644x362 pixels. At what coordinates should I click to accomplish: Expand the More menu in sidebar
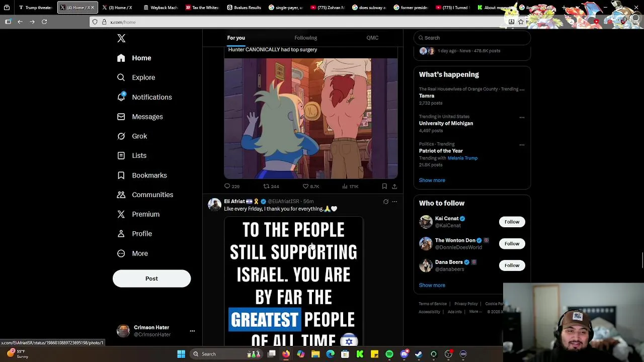(x=132, y=253)
